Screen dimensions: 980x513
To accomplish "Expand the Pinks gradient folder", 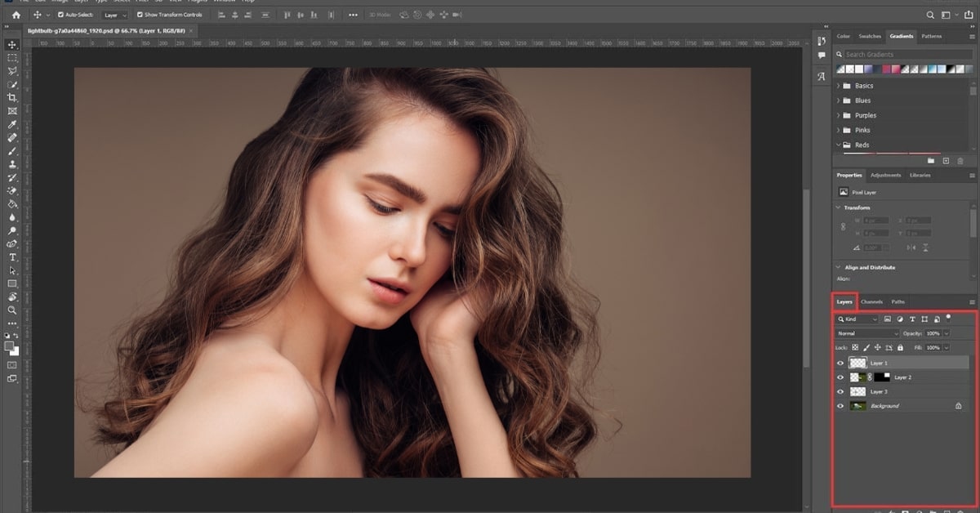I will coord(838,130).
